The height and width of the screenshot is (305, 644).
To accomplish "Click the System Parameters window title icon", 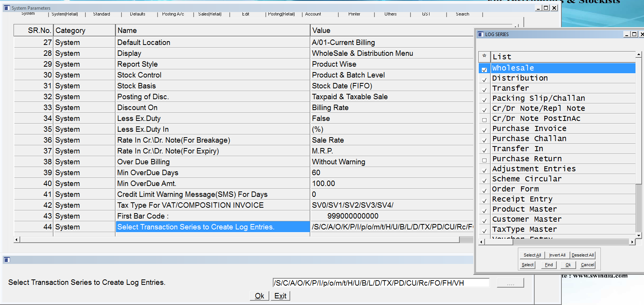I will point(7,8).
